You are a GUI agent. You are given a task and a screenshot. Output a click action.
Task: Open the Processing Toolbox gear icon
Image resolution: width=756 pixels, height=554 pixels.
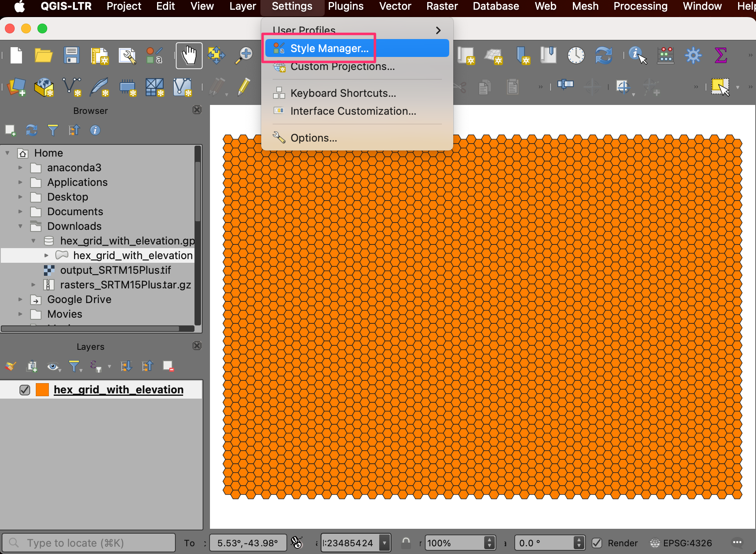693,55
